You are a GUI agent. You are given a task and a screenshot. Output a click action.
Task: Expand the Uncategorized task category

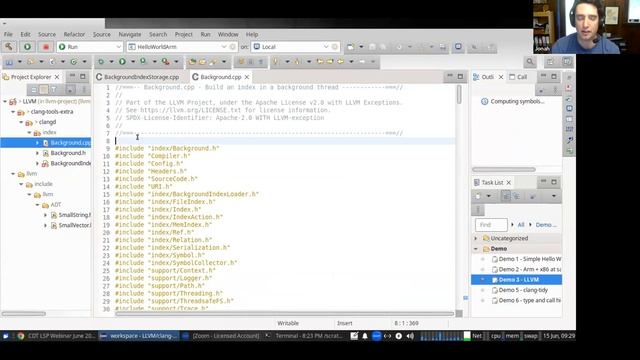(476, 238)
